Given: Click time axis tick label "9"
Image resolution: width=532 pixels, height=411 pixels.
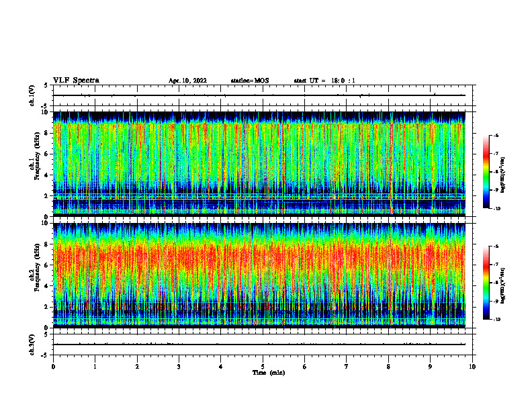Looking at the screenshot, I should [x=430, y=367].
